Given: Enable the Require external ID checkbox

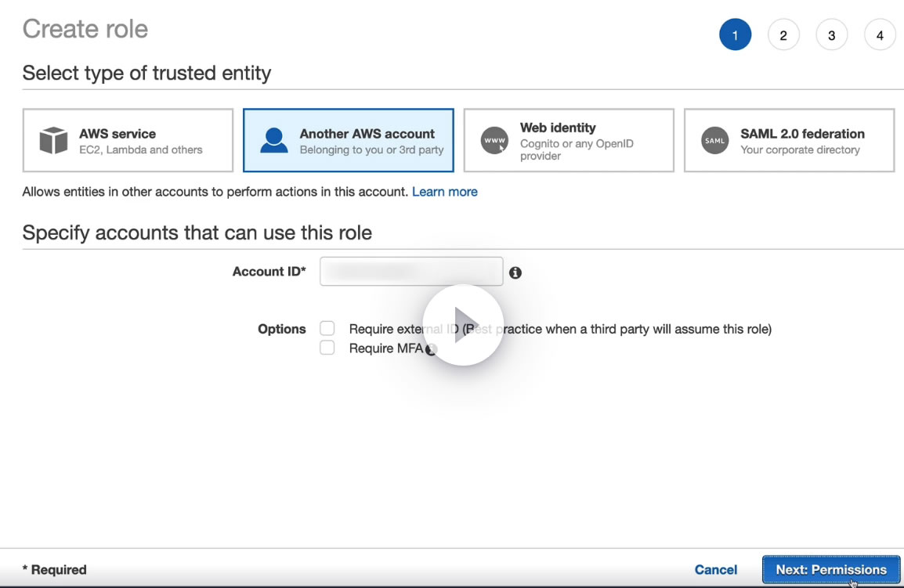Looking at the screenshot, I should point(327,329).
